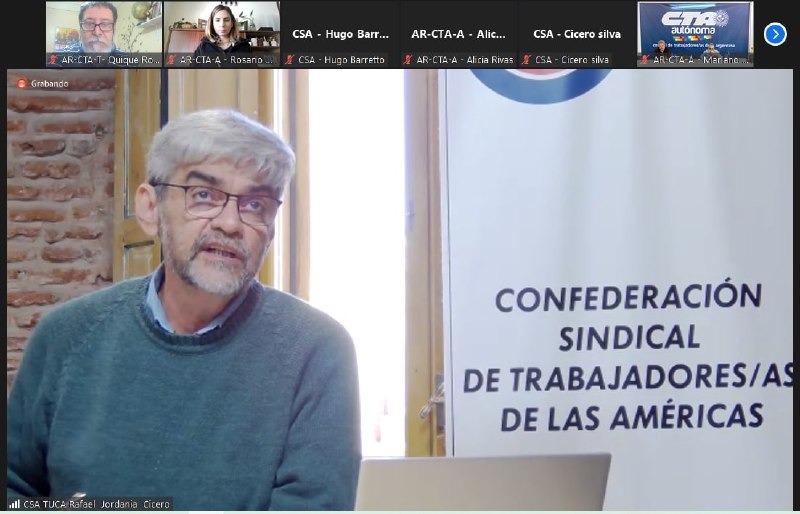Select the woman's video thumbnail labeled Rosano
This screenshot has height=514, width=800.
221,28
